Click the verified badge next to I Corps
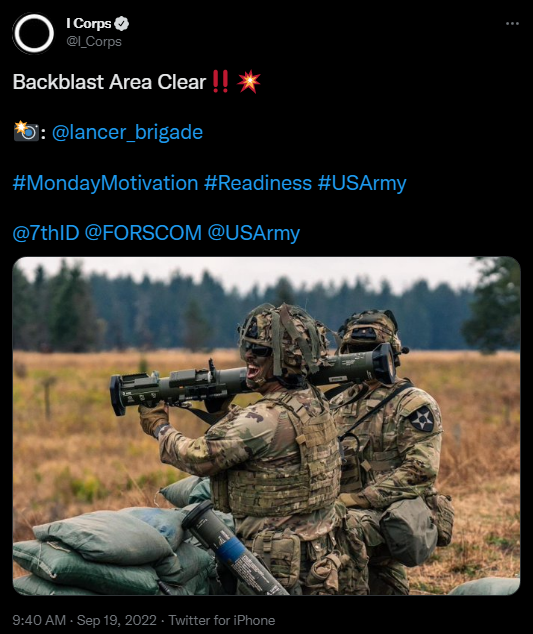This screenshot has height=634, width=533. click(x=121, y=24)
